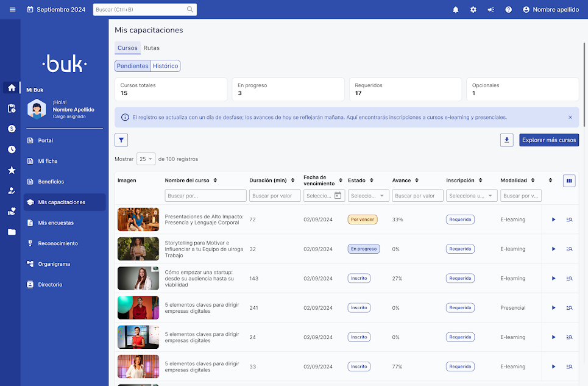
Task: Click the announcements megaphone icon
Action: coord(491,10)
